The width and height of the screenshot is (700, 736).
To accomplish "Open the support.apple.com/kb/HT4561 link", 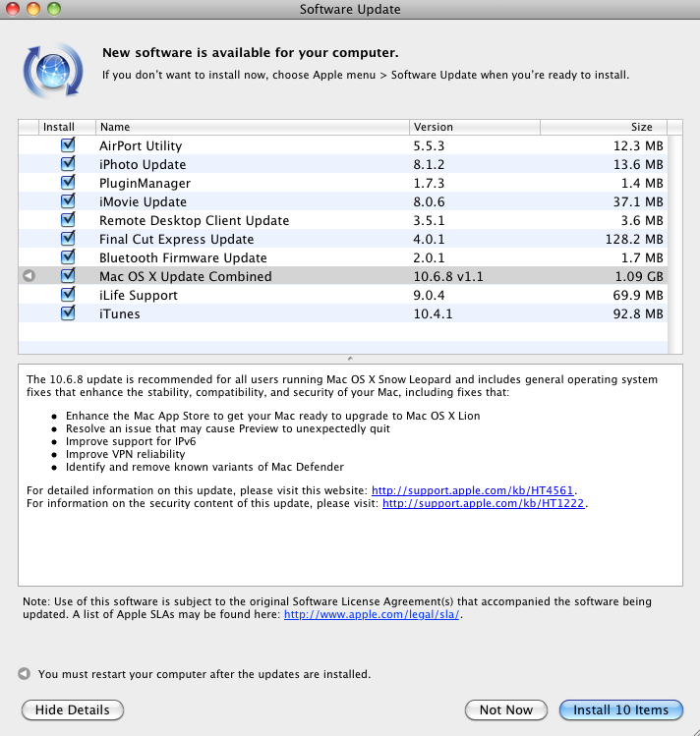I will coord(472,490).
